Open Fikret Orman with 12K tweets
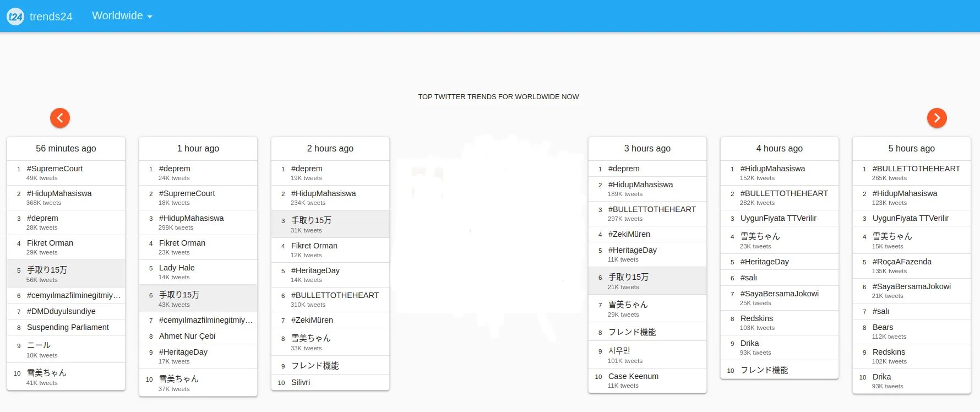980x412 pixels. pos(314,246)
